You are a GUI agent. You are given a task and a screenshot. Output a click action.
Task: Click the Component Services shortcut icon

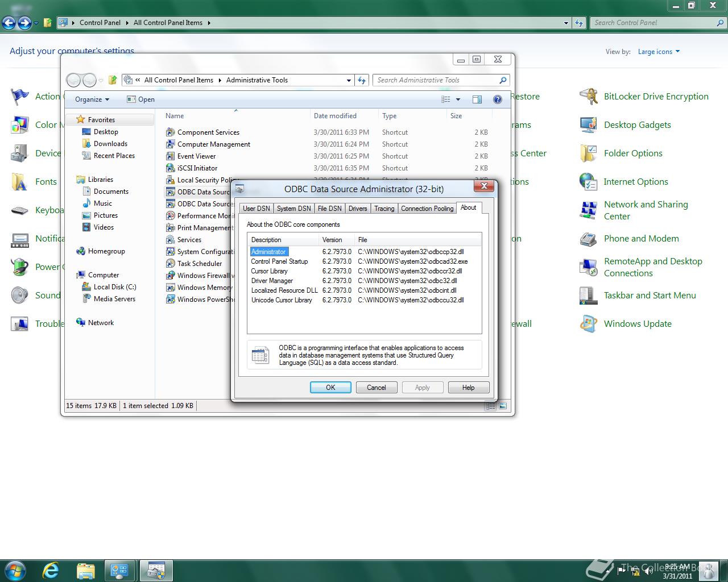tap(170, 132)
